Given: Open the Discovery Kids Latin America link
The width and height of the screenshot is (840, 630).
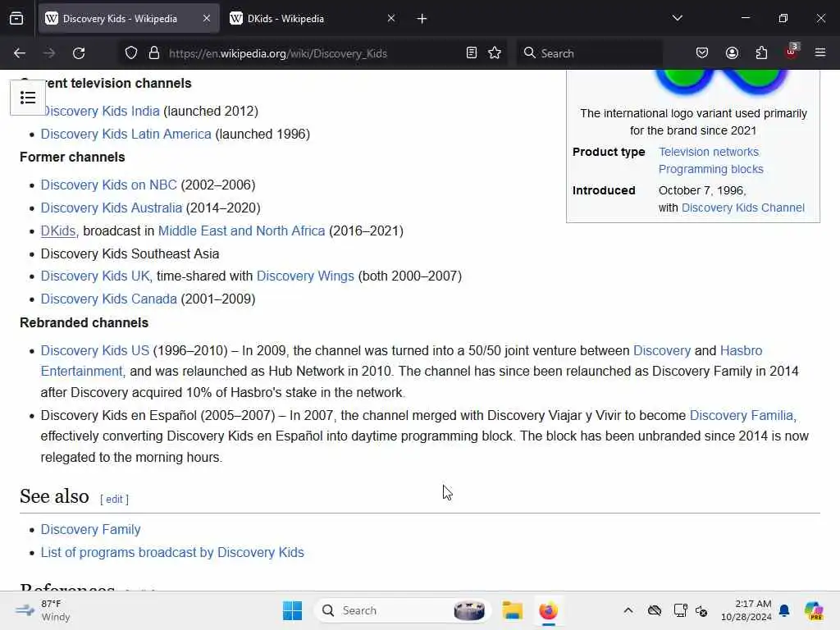Looking at the screenshot, I should point(126,134).
